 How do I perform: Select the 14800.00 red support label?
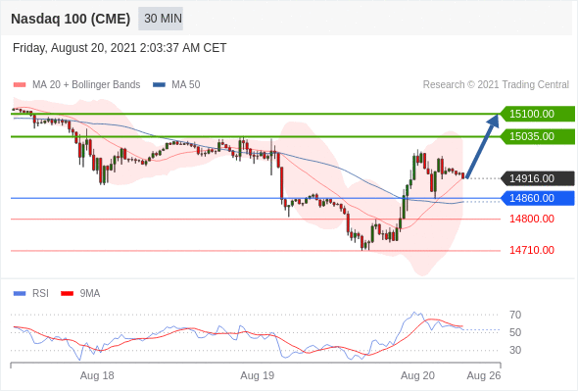click(532, 220)
